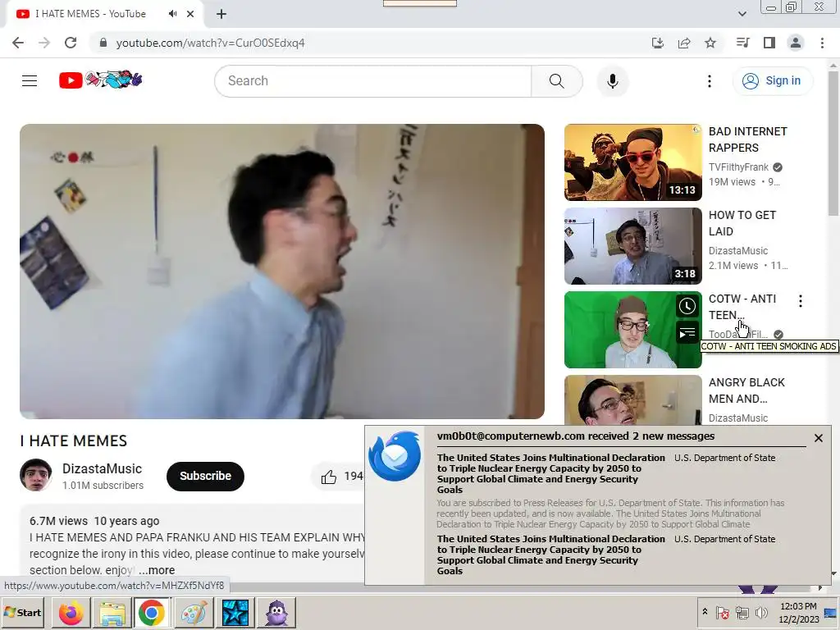Click the video player to pause
The image size is (840, 630).
pyautogui.click(x=282, y=271)
